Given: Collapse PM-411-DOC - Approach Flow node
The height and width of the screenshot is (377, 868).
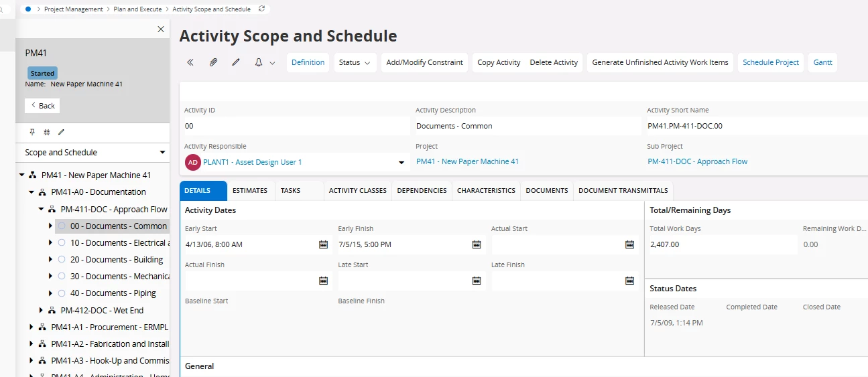Looking at the screenshot, I should [x=41, y=210].
